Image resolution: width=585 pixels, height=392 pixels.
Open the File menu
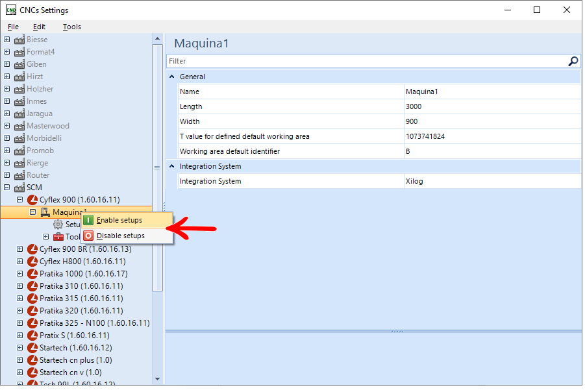13,27
